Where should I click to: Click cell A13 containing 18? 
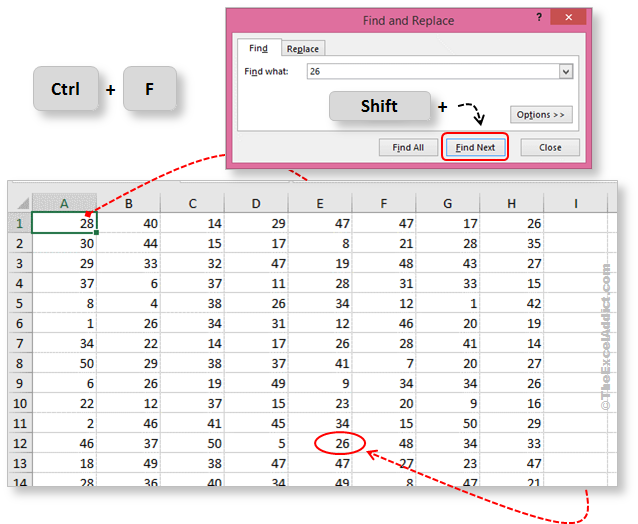(64, 463)
